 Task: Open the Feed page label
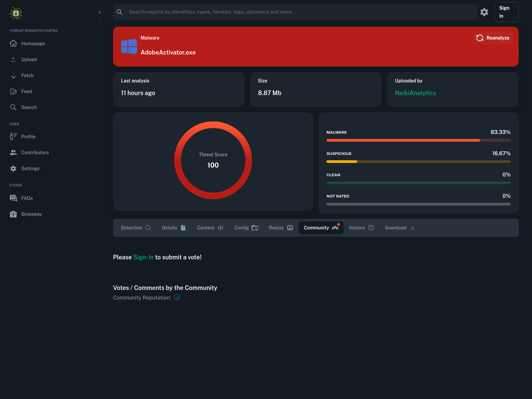(27, 91)
